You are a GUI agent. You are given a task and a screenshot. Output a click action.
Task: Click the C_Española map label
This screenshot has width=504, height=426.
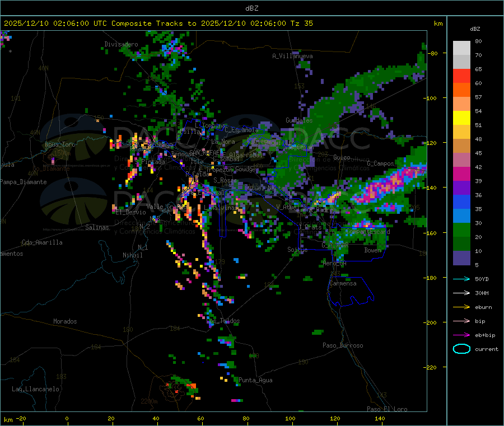(x=241, y=130)
